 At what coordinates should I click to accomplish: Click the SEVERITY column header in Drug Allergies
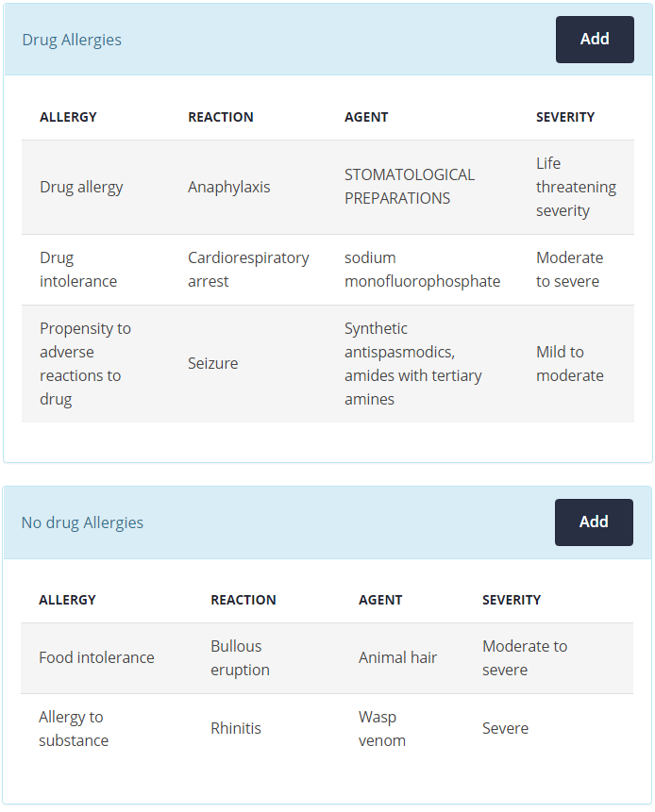tap(564, 117)
